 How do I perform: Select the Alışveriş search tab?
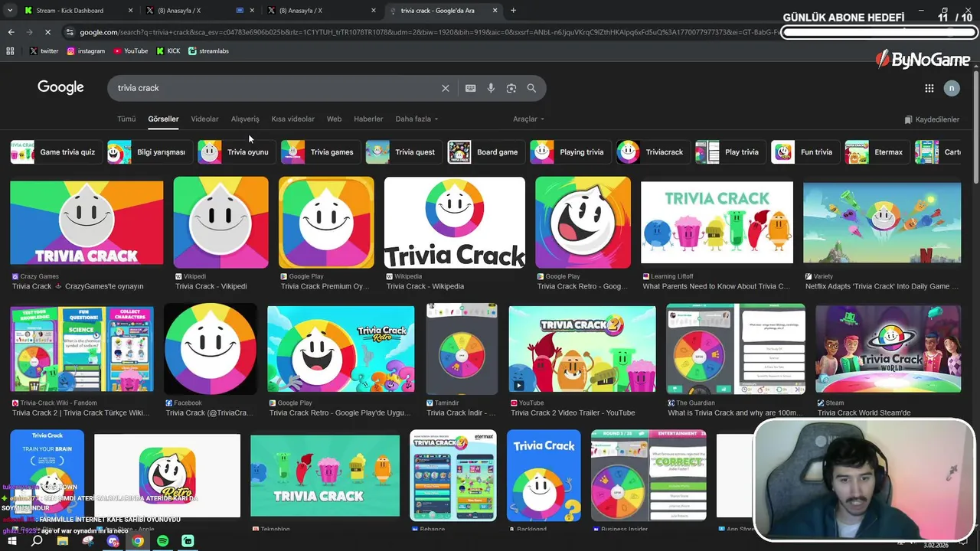point(245,119)
